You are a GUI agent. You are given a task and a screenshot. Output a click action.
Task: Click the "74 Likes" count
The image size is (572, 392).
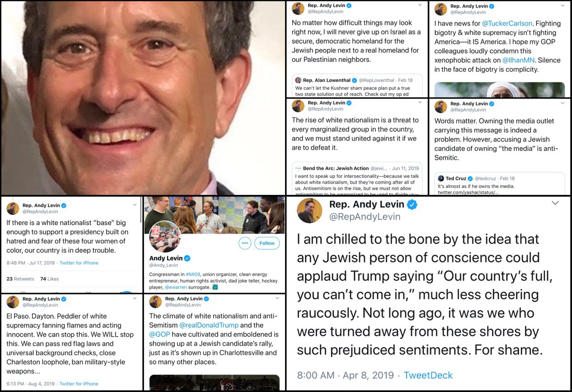[49, 279]
